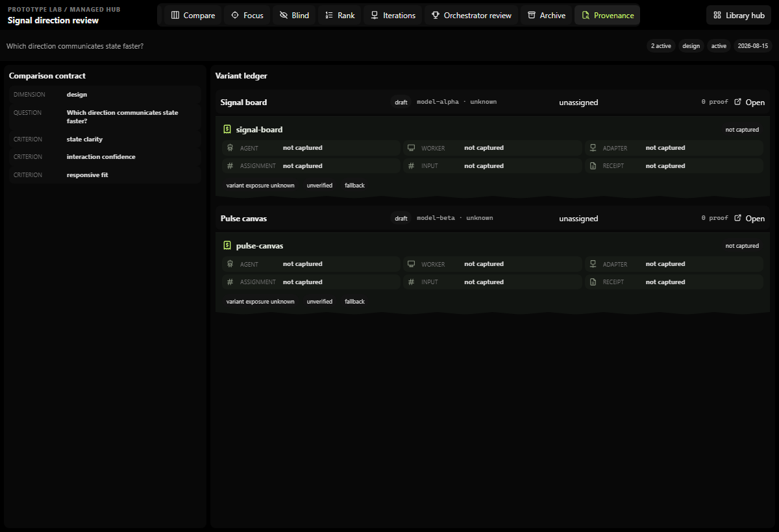The image size is (779, 532).
Task: Click variant exposure unknown under signal-board
Action: pos(260,186)
